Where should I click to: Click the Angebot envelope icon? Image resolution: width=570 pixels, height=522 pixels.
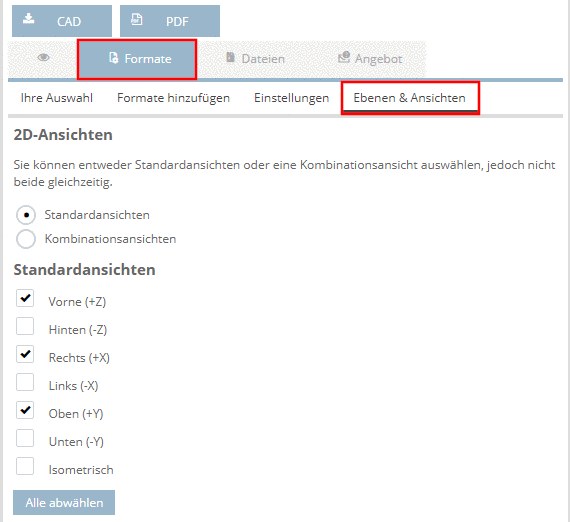click(x=344, y=57)
